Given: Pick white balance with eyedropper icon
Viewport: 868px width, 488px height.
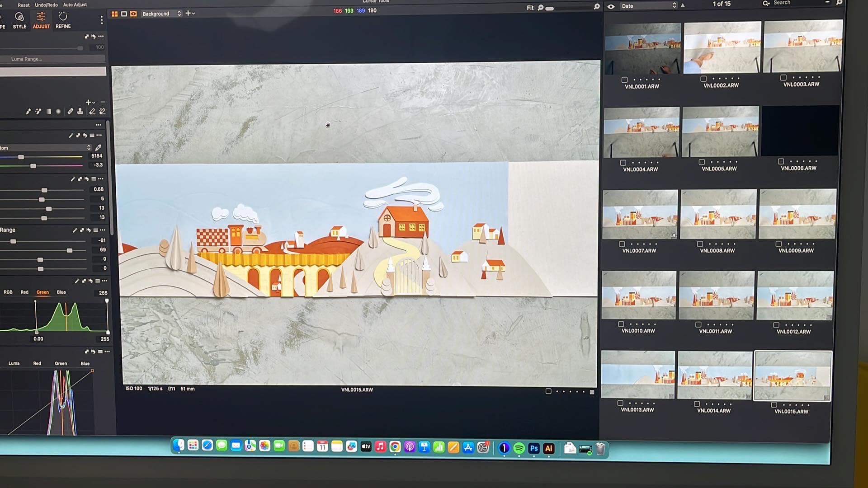Looking at the screenshot, I should [98, 147].
